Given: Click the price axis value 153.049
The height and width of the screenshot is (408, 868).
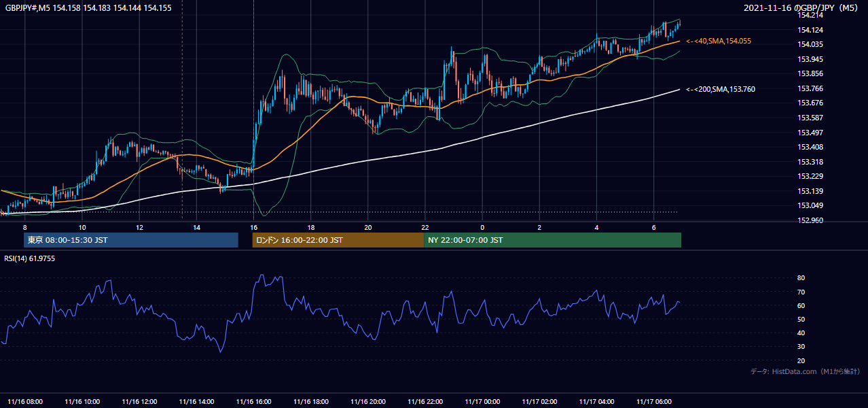Looking at the screenshot, I should tap(810, 205).
